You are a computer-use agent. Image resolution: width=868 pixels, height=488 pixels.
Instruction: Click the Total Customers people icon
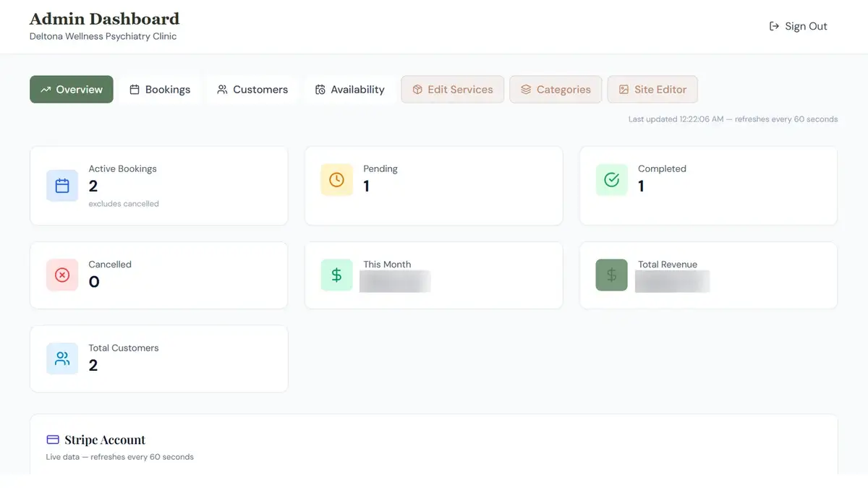click(x=62, y=359)
